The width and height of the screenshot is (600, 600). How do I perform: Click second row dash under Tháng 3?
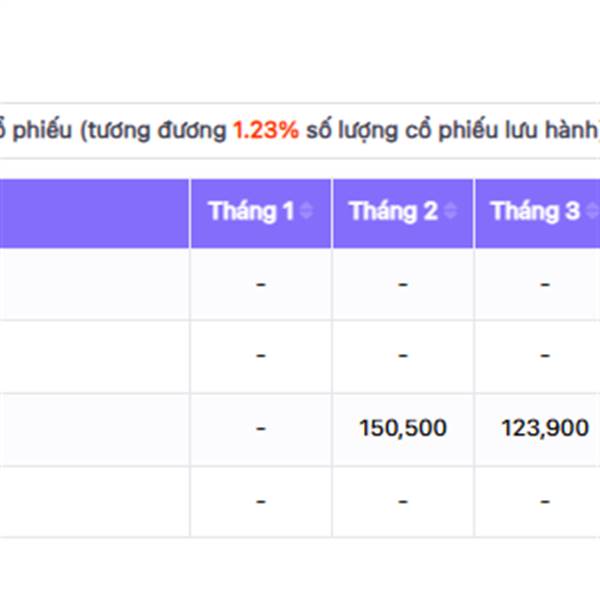click(x=545, y=356)
